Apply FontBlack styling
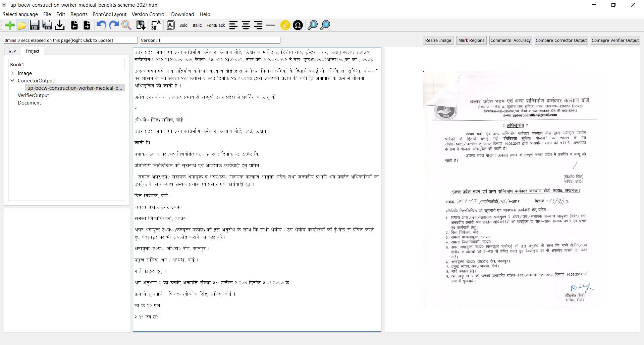644x345 pixels. click(x=215, y=25)
